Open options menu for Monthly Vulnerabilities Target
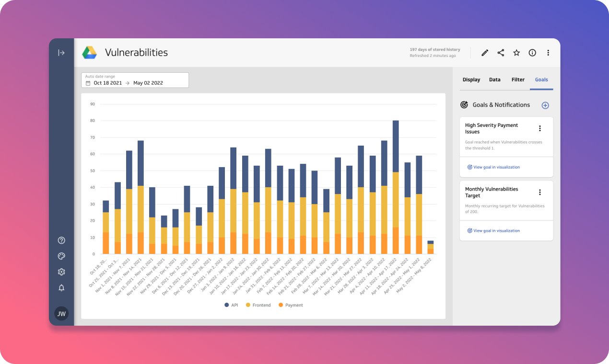Image resolution: width=609 pixels, height=364 pixels. pyautogui.click(x=539, y=192)
